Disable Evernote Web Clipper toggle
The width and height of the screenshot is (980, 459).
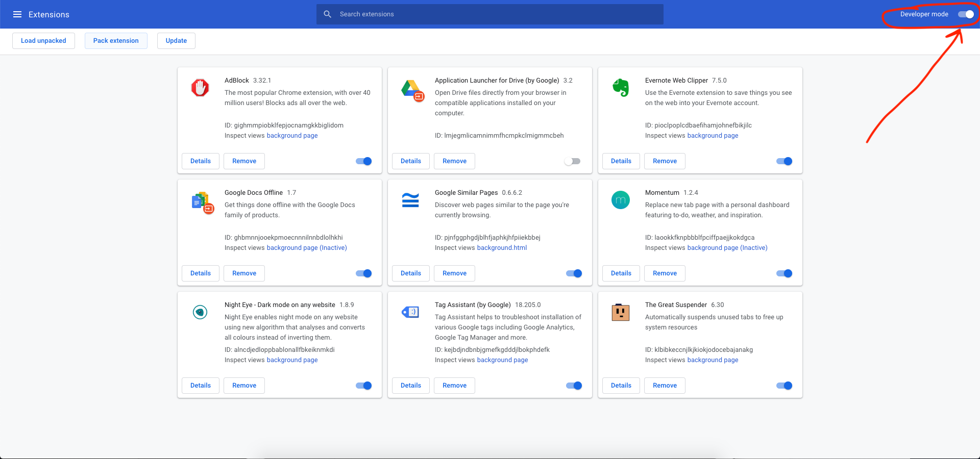[785, 161]
